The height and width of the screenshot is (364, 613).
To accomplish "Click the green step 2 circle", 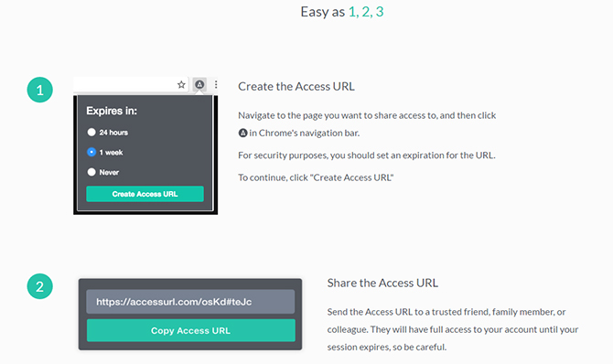I will 40,286.
